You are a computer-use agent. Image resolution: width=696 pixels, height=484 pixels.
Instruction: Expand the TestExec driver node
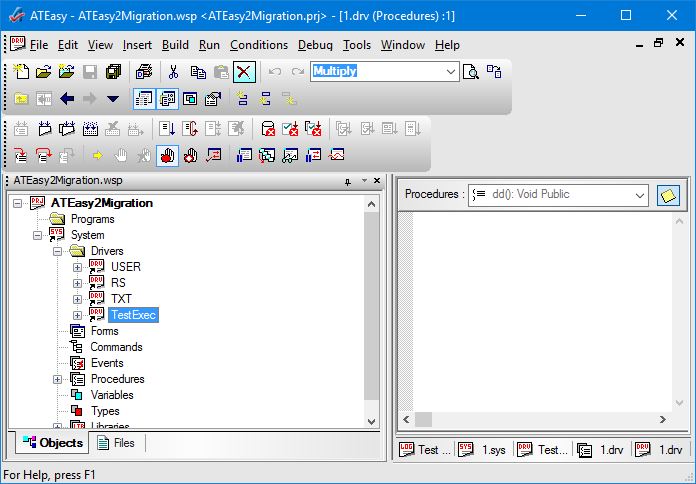click(77, 315)
